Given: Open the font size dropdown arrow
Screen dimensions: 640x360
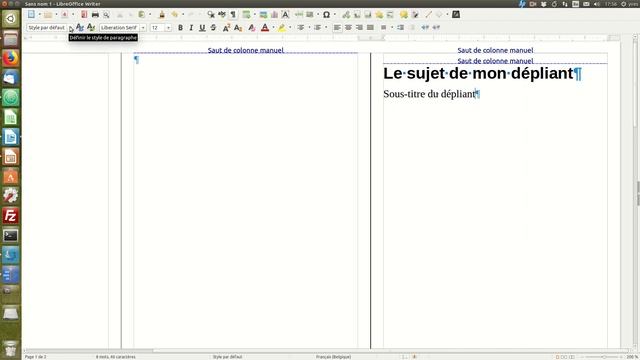Looking at the screenshot, I should 168,28.
